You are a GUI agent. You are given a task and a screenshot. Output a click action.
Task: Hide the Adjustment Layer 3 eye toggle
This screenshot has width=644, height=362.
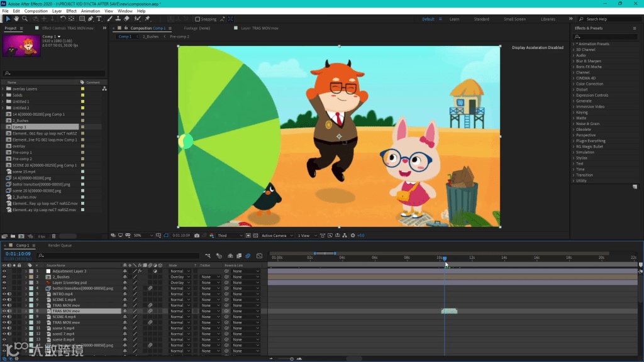(4, 271)
